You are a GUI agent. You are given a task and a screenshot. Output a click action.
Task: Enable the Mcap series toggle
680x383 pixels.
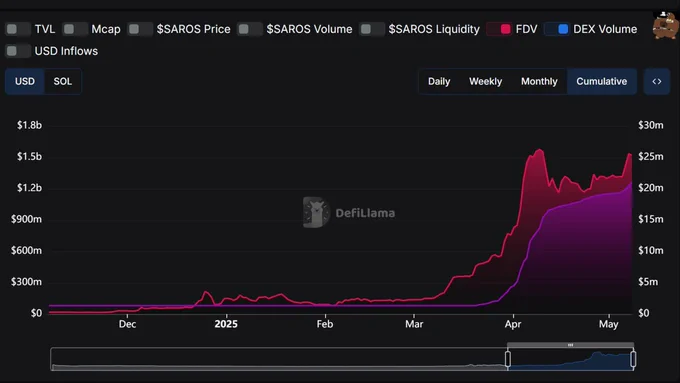[75, 29]
